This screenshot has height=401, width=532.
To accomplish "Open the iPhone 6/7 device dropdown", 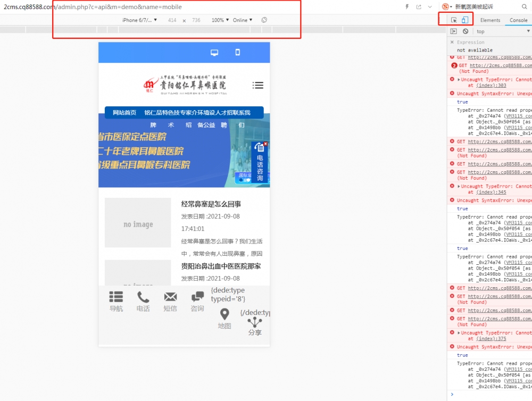I will click(x=139, y=20).
